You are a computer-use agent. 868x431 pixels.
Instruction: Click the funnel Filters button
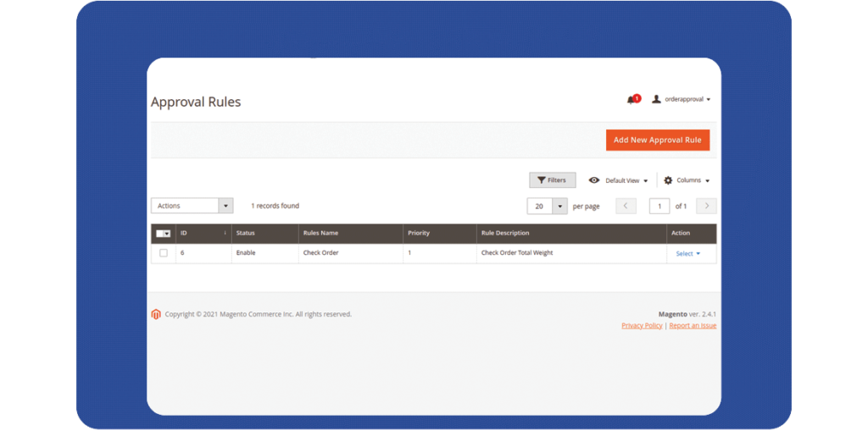tap(552, 180)
